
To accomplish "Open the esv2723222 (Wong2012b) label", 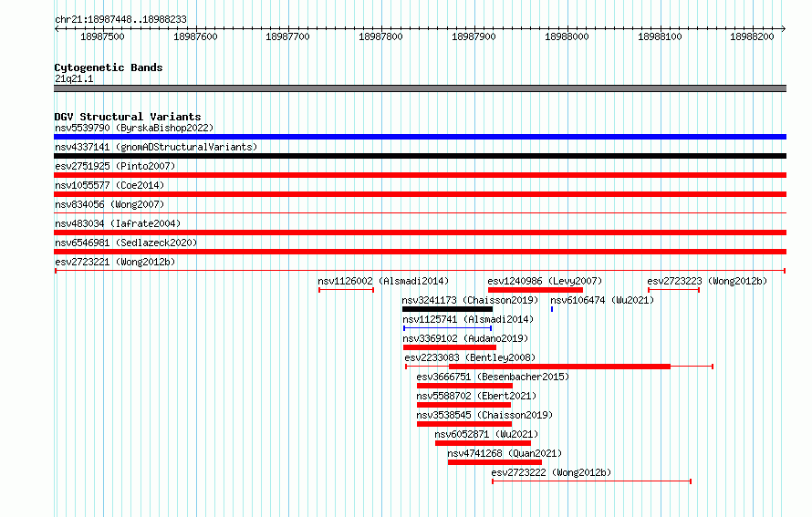I will (551, 472).
